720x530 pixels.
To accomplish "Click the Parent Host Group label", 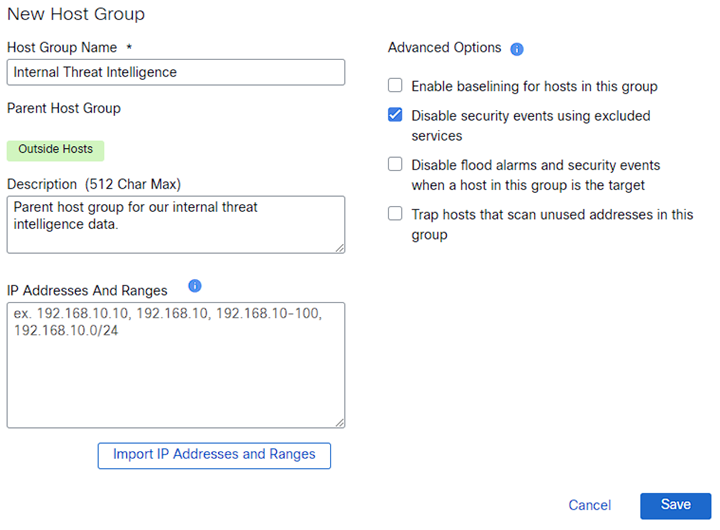I will [x=64, y=108].
